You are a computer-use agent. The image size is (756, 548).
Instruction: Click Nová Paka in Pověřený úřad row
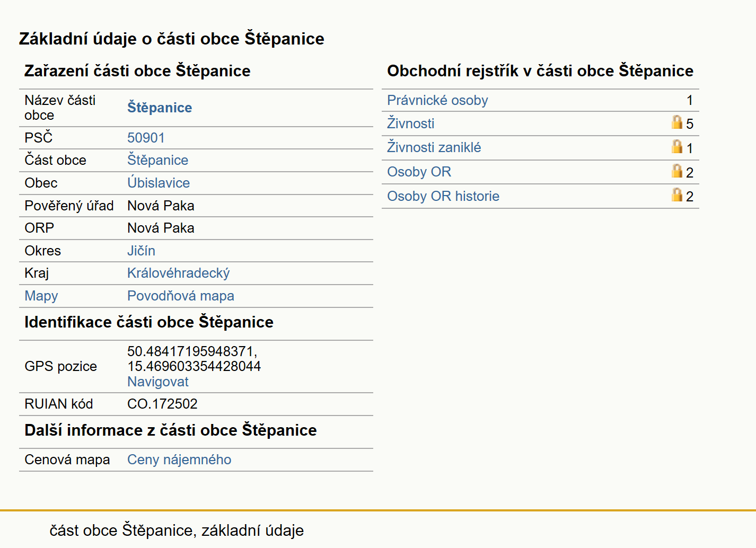tap(161, 206)
